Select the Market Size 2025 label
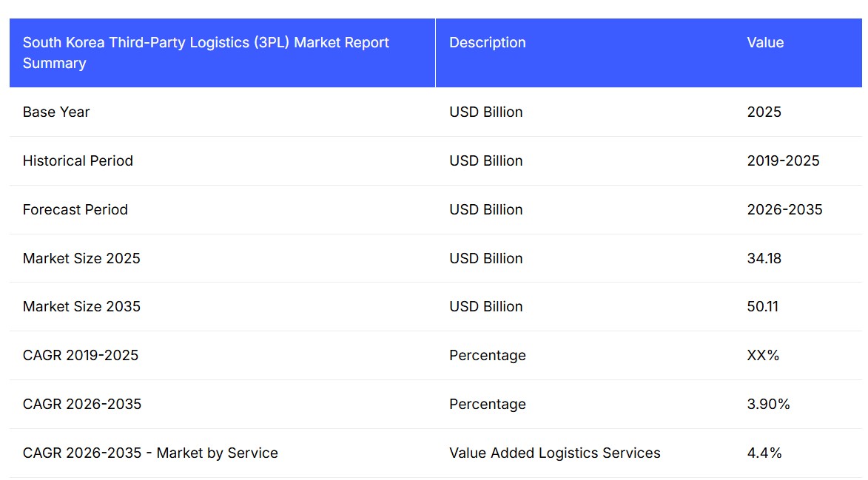 pyautogui.click(x=81, y=259)
